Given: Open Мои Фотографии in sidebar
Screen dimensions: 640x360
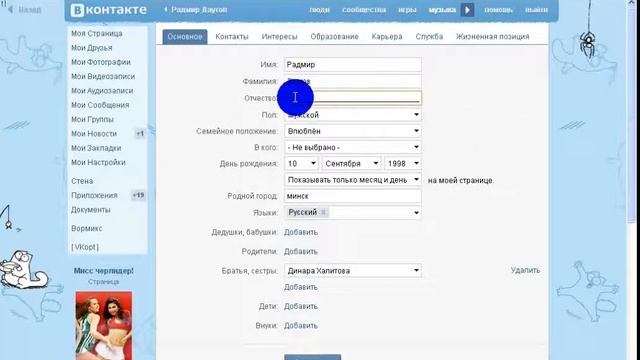Looking at the screenshot, I should coord(101,62).
